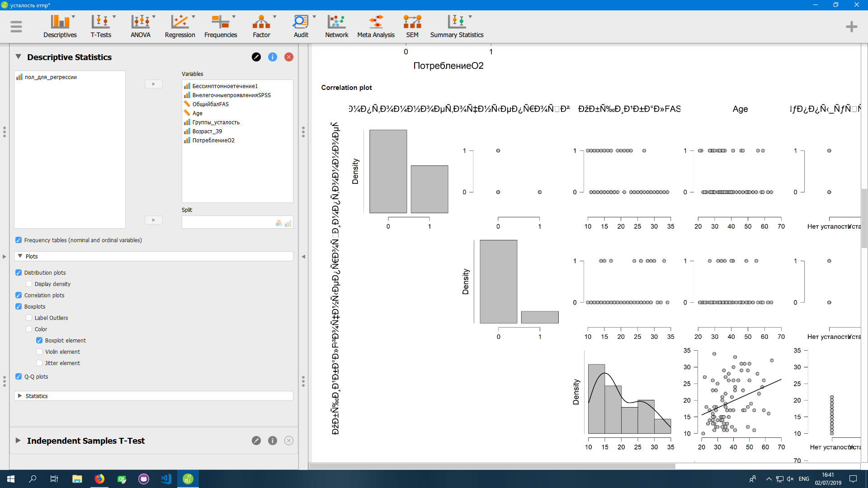The width and height of the screenshot is (868, 488).
Task: Disable the Distribution plots checkbox
Action: pyautogui.click(x=19, y=272)
